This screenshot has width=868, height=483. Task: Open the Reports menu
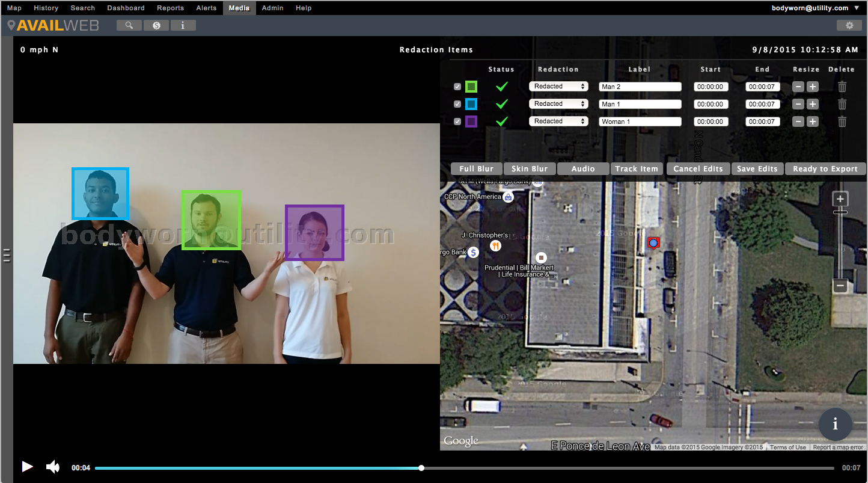coord(170,8)
